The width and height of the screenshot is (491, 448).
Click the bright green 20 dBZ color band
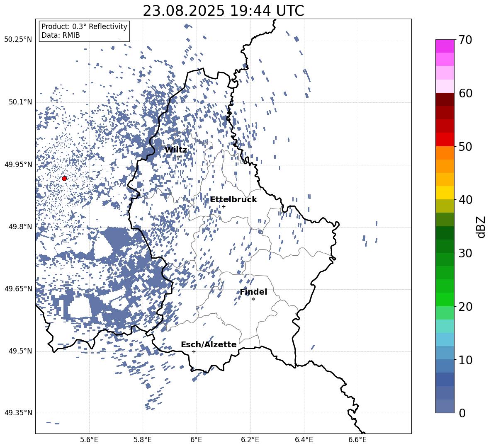pyautogui.click(x=445, y=299)
